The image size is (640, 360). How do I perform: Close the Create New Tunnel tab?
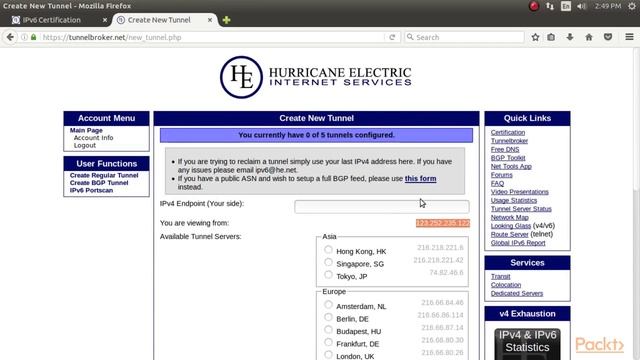[210, 20]
